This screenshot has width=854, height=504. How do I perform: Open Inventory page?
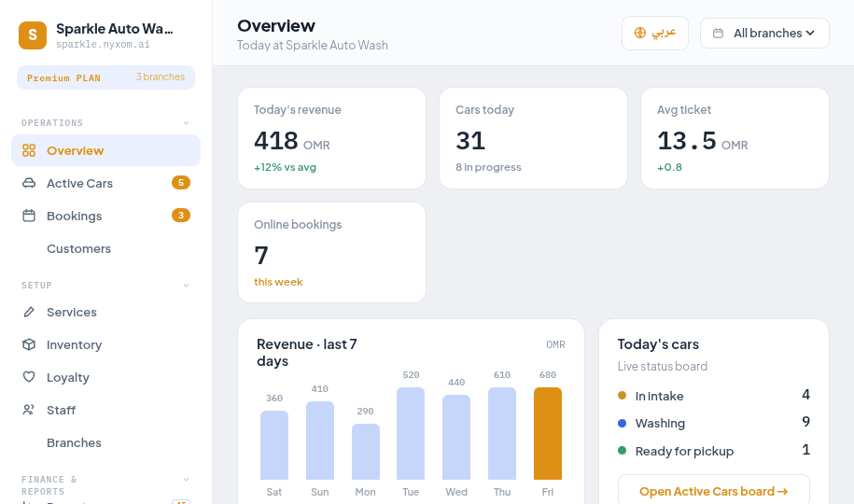106,345
